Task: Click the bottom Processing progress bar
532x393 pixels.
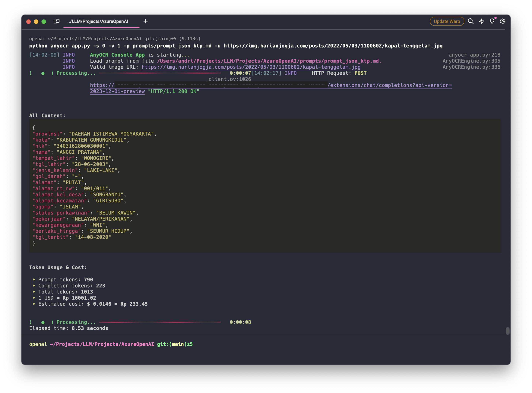Action: coord(160,322)
